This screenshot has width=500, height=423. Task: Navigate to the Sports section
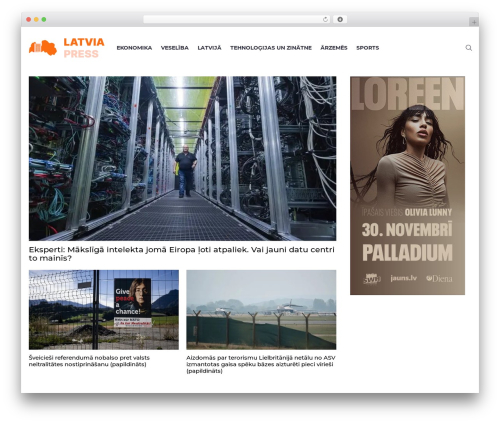368,48
